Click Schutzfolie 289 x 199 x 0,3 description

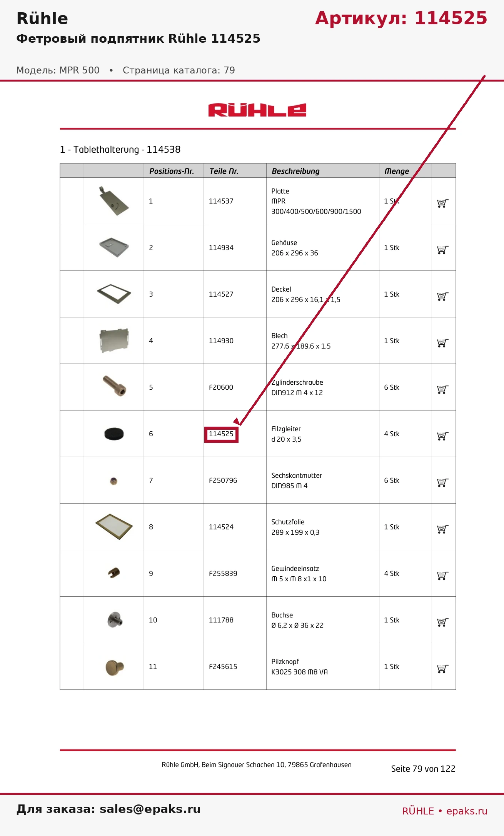(295, 527)
